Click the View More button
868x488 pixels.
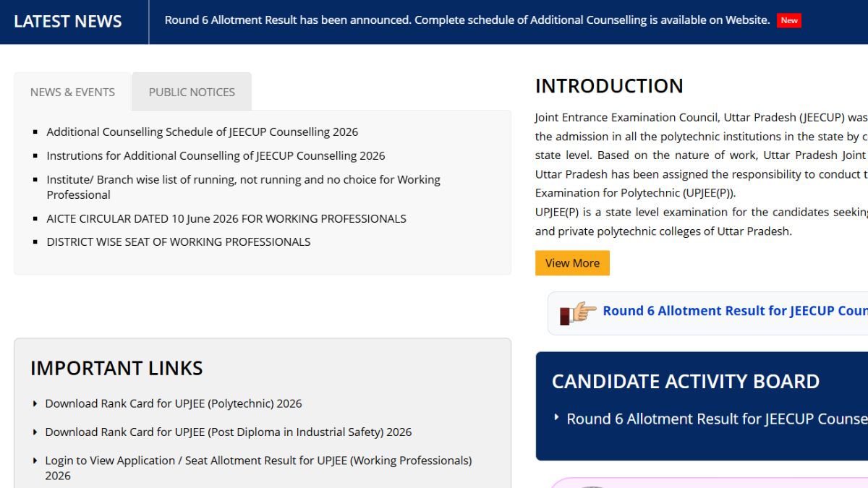click(572, 263)
